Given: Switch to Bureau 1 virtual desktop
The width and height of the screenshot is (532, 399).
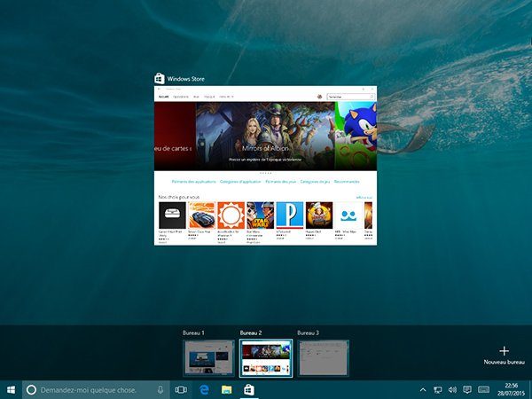Looking at the screenshot, I should coord(207,359).
